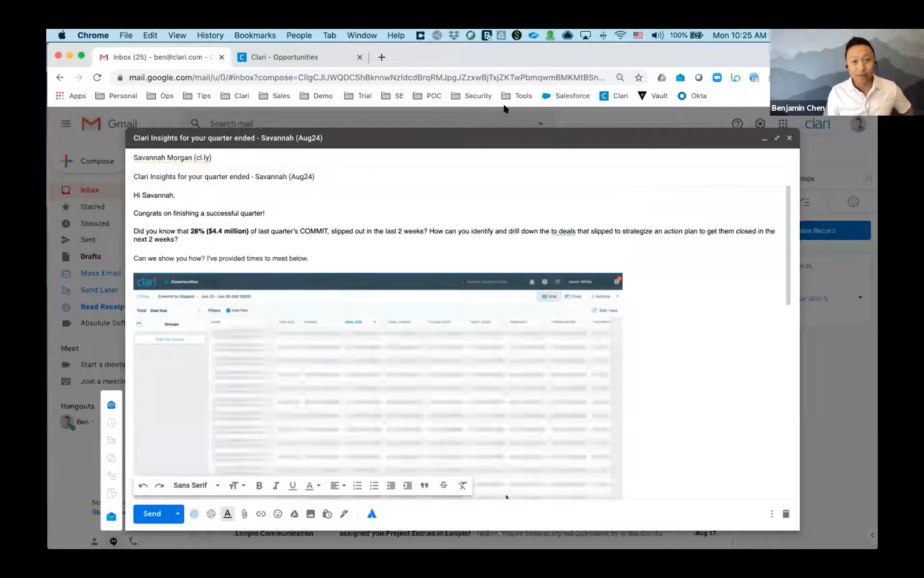Toggle strikethrough formatting
The height and width of the screenshot is (578, 924).
[x=444, y=486]
